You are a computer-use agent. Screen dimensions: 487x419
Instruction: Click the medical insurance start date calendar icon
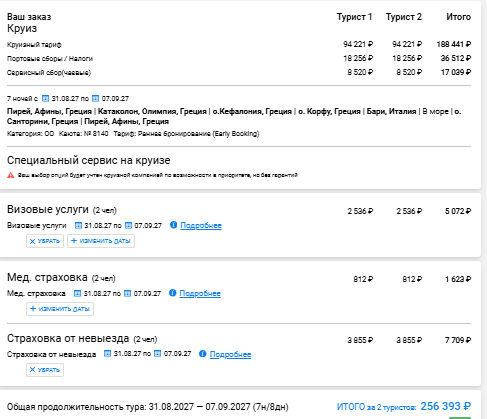coord(77,293)
